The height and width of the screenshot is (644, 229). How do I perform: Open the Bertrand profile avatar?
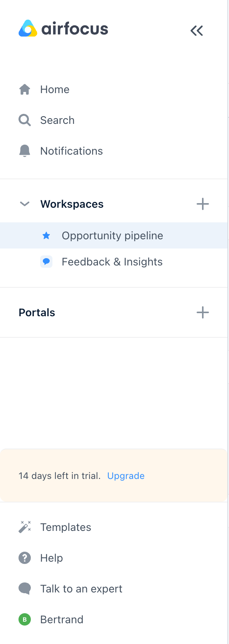24,619
